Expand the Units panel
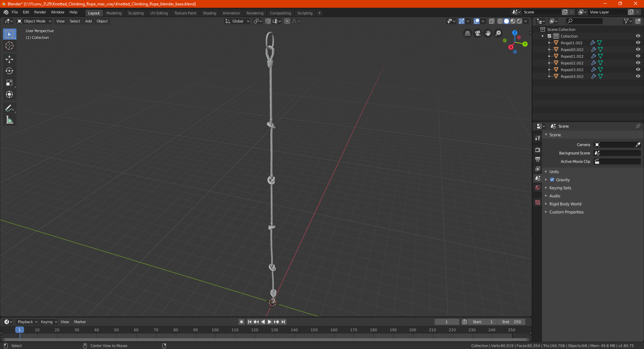 554,172
